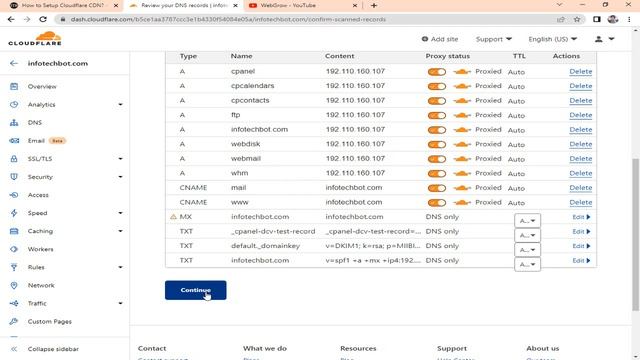Expand Analytics sidebar submenu arrow
Viewport: 640px width, 360px height.
(x=120, y=104)
